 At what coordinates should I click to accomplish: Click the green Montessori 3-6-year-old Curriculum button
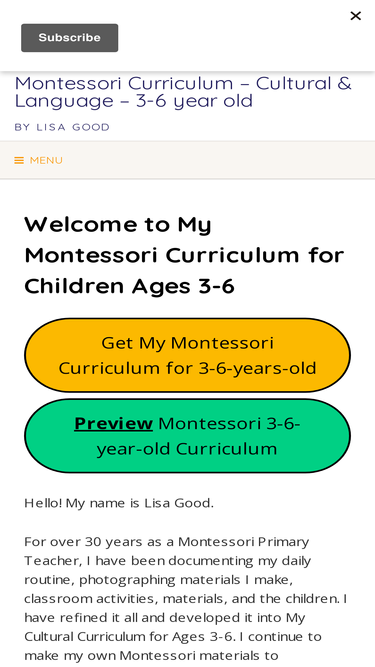tap(188, 436)
